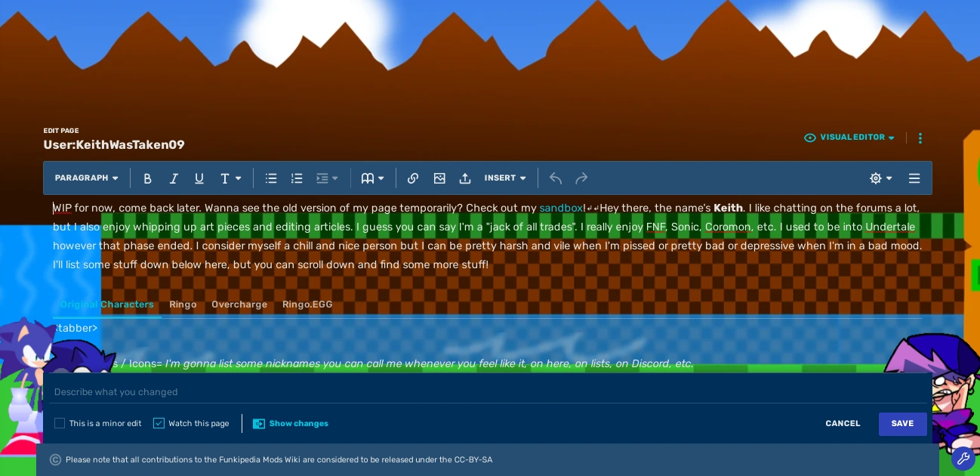This screenshot has height=476, width=980.
Task: Underline the selected text
Action: click(x=199, y=178)
